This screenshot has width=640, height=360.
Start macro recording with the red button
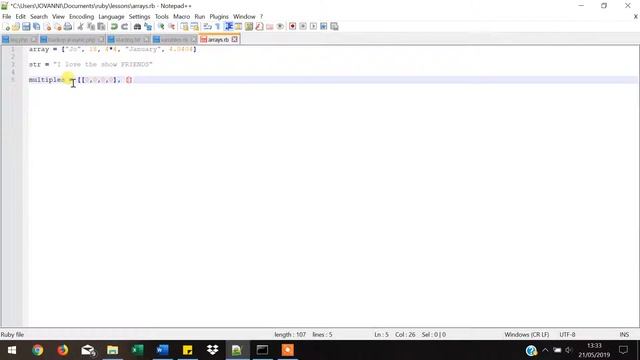292,27
